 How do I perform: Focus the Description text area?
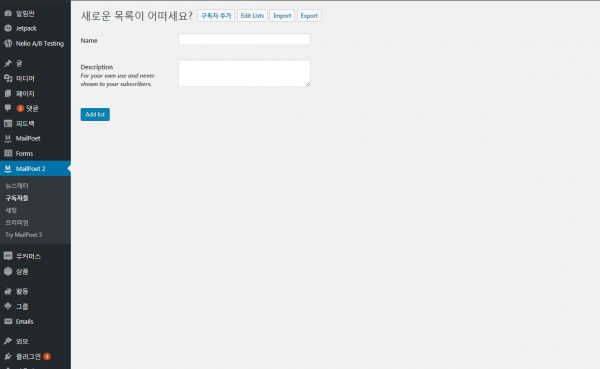pyautogui.click(x=244, y=73)
